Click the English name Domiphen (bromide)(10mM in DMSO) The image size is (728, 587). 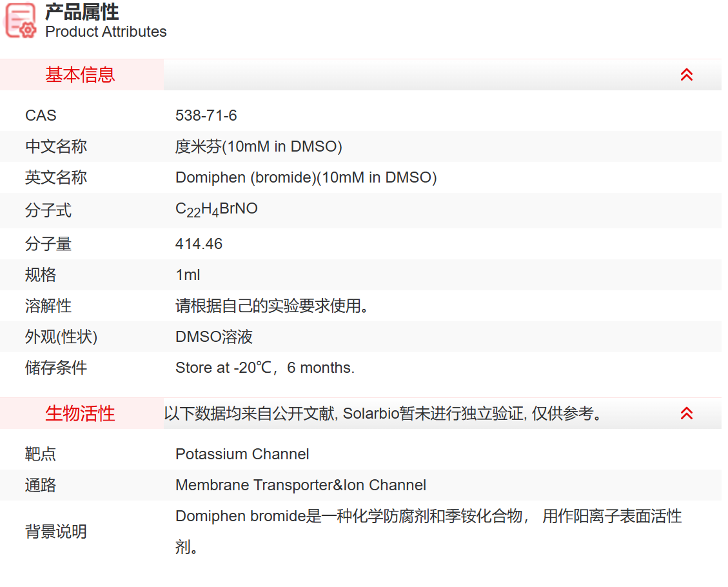[306, 177]
